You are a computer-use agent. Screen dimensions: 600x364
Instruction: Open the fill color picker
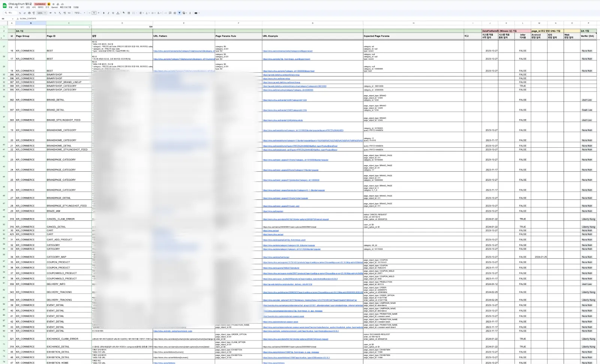(x=124, y=13)
